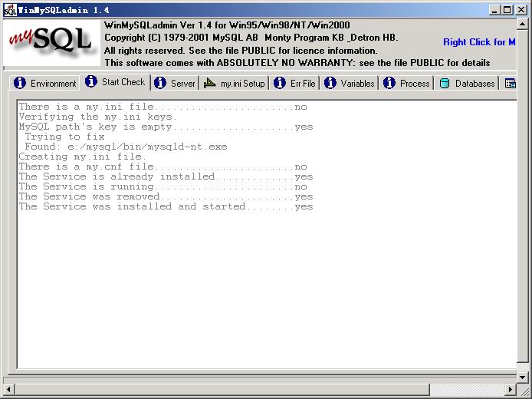
Task: Click 'The Service was installed and started' line
Action: pos(166,206)
